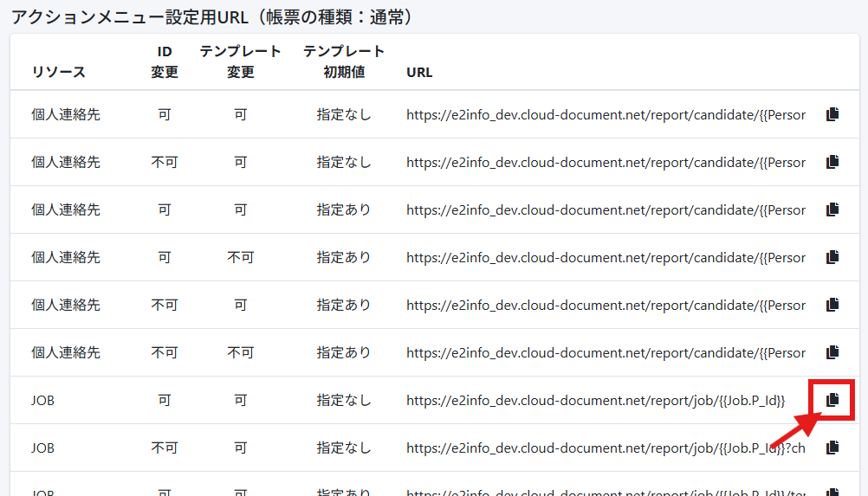The image size is (868, 496).
Task: Copy 個人連絡先 URL with ID不可, テンプレート可, 指定なし
Action: click(x=832, y=162)
